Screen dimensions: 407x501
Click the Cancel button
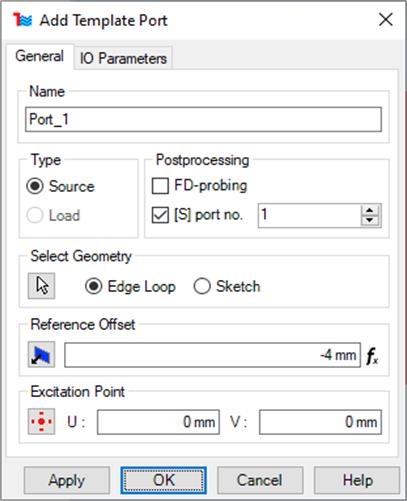click(260, 480)
